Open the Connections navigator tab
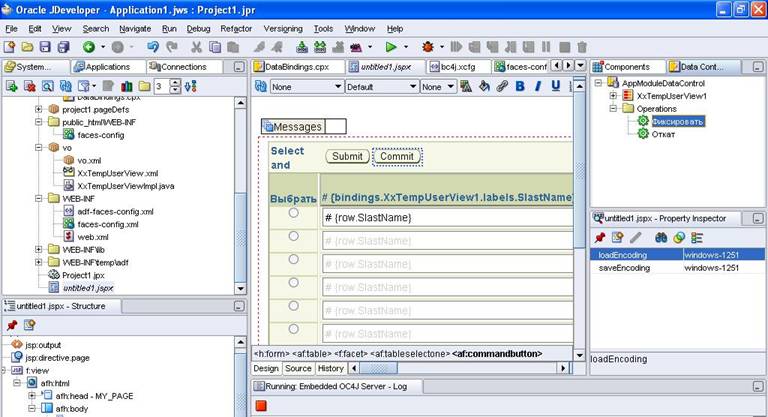The height and width of the screenshot is (417, 768). point(184,67)
